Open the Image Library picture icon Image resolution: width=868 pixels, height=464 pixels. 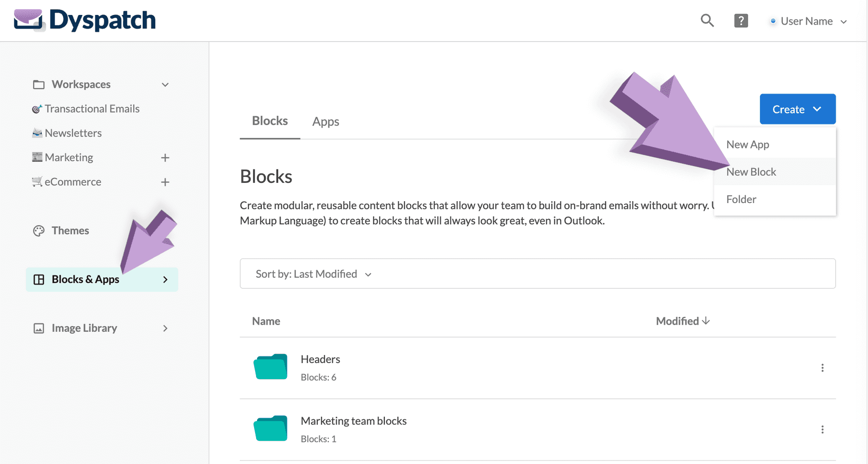(38, 328)
